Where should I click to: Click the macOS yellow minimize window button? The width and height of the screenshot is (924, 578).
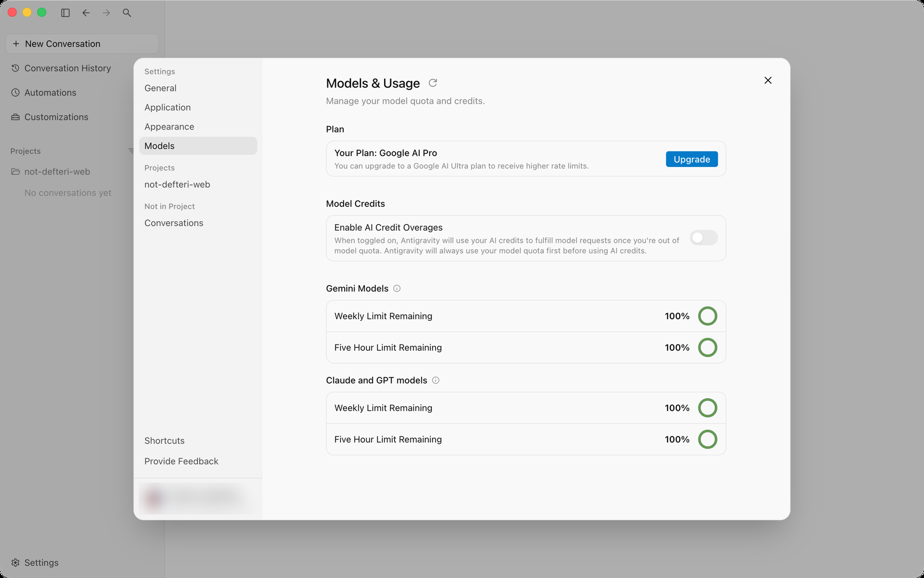(27, 12)
